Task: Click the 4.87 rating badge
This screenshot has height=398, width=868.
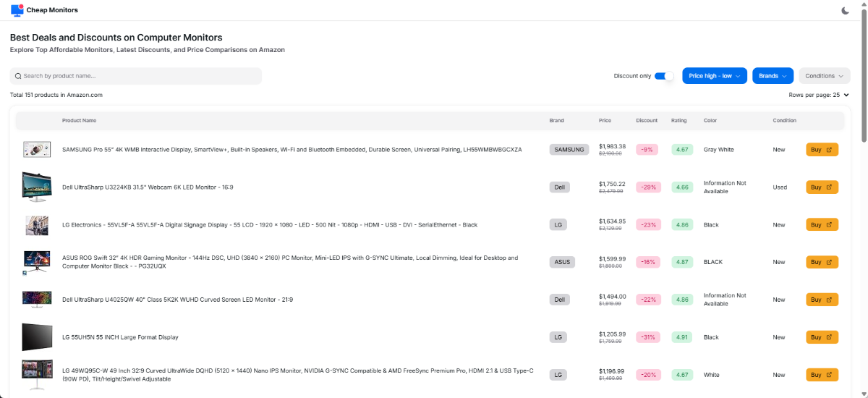Action: [682, 262]
